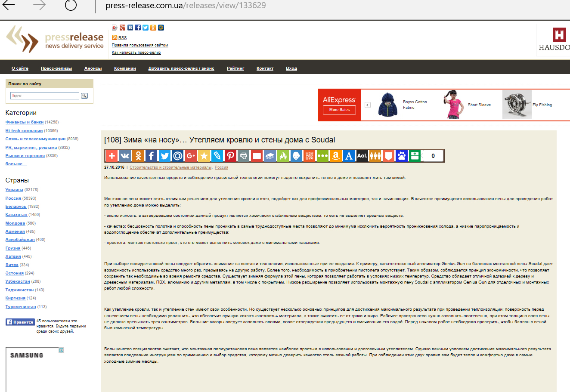Pin the article with the Pinterest icon

point(230,156)
